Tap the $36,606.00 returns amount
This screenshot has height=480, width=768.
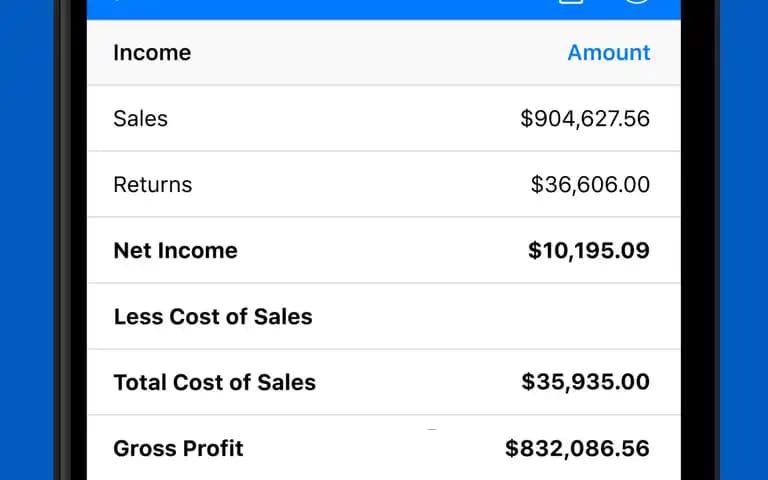590,184
